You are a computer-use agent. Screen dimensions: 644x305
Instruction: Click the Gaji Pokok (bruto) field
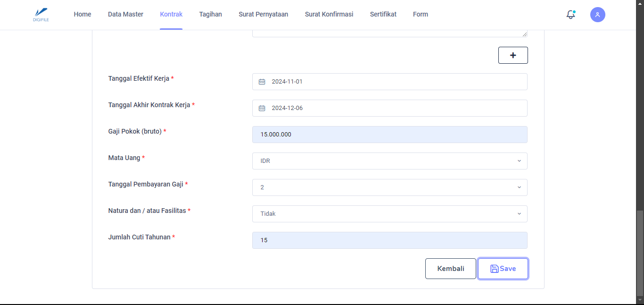point(389,135)
